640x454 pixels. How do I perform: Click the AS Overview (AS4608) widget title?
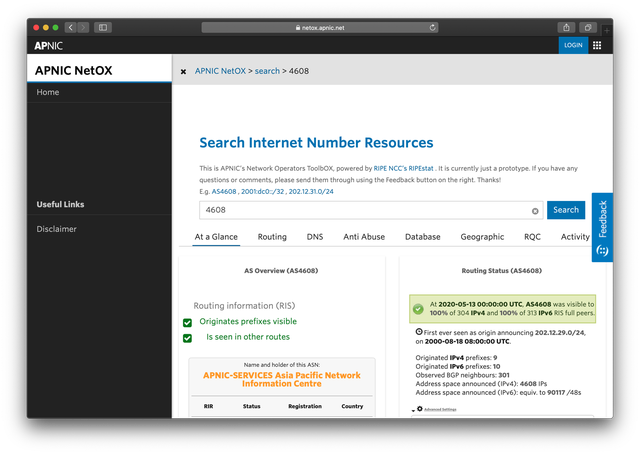(281, 271)
